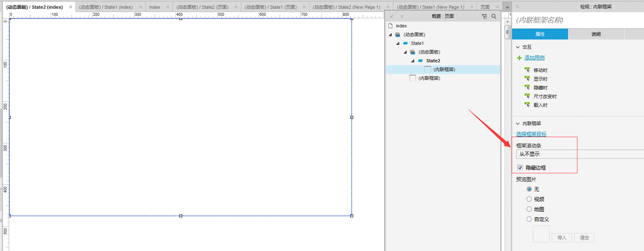Click the nested 动态面板 icon under State1
The height and width of the screenshot is (251, 644).
[413, 52]
